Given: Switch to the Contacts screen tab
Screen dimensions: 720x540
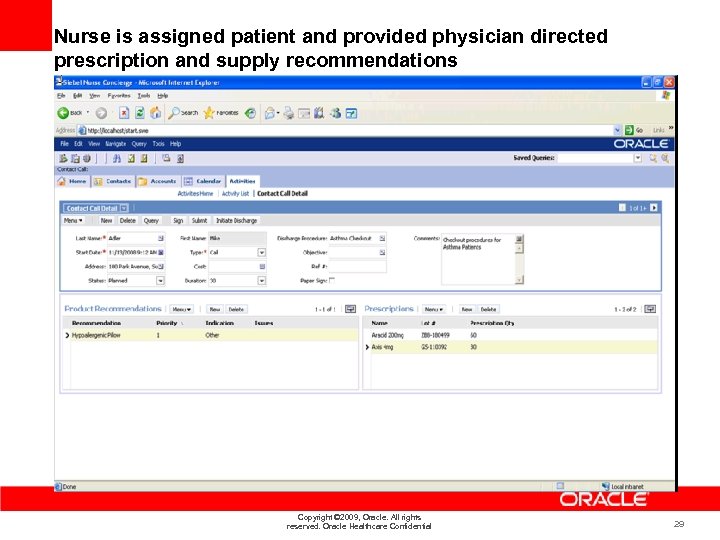Looking at the screenshot, I should 113,181.
